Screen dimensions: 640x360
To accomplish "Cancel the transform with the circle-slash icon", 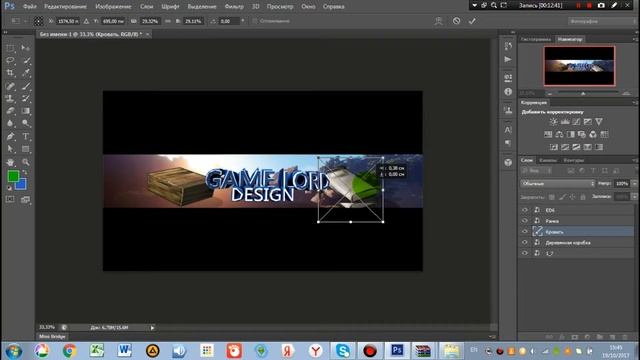I will click(456, 21).
